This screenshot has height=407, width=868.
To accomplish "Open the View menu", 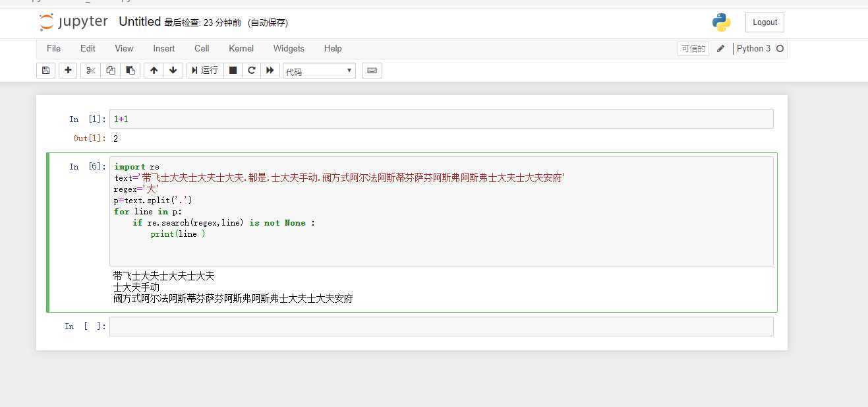I will point(124,48).
